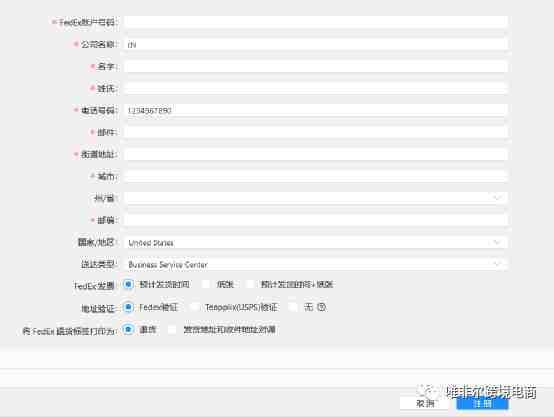Viewport: 554px width, 417px height.
Task: Choose the 无 option for 地址验证
Action: click(293, 307)
